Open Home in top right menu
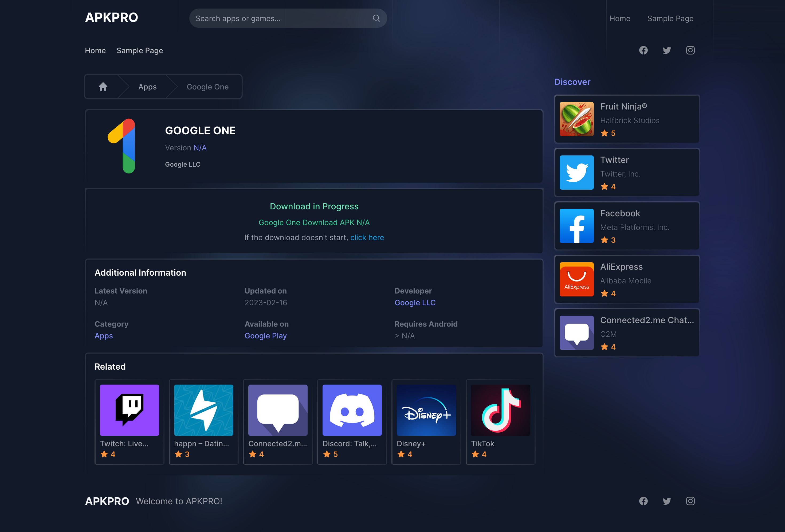 (x=620, y=19)
